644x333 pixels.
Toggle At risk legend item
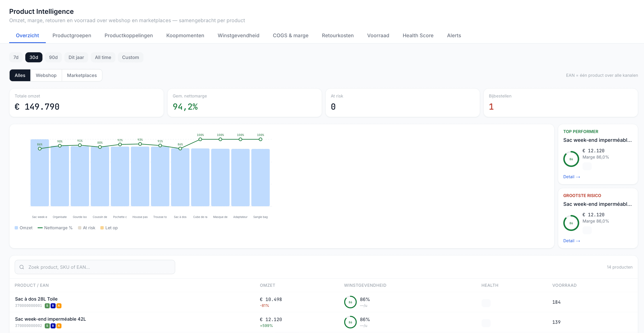point(87,228)
